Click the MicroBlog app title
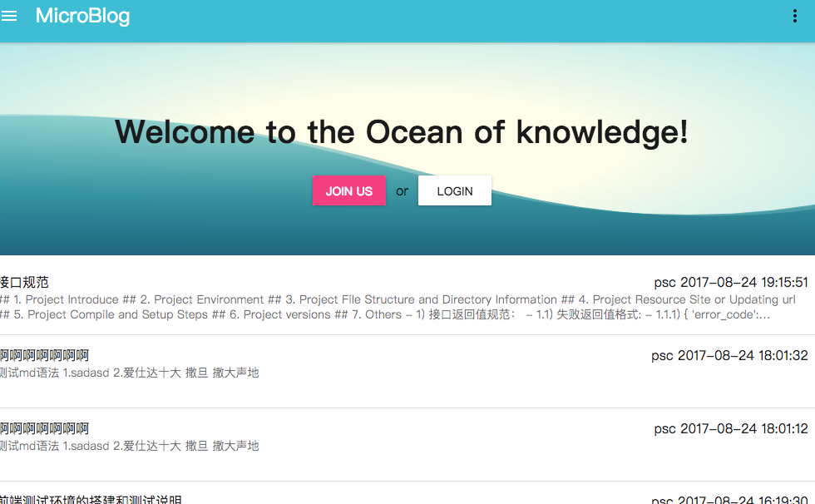The height and width of the screenshot is (504, 815). pyautogui.click(x=82, y=16)
